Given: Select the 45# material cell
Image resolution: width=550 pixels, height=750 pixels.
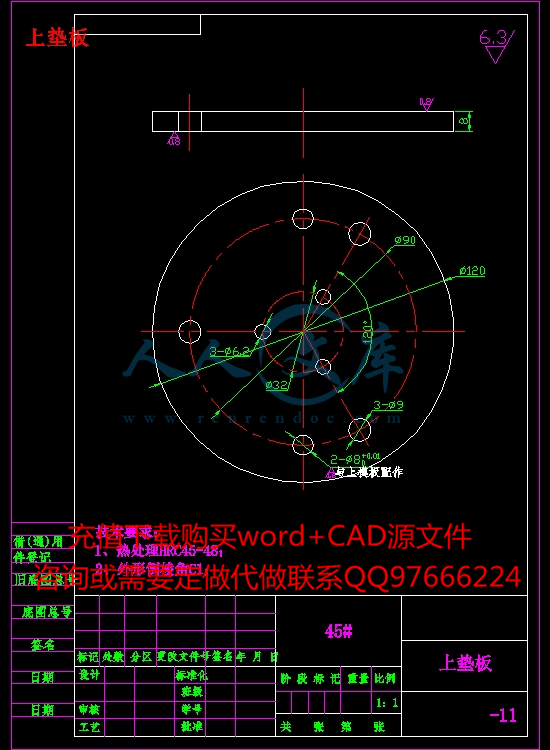Looking at the screenshot, I should click(339, 631).
